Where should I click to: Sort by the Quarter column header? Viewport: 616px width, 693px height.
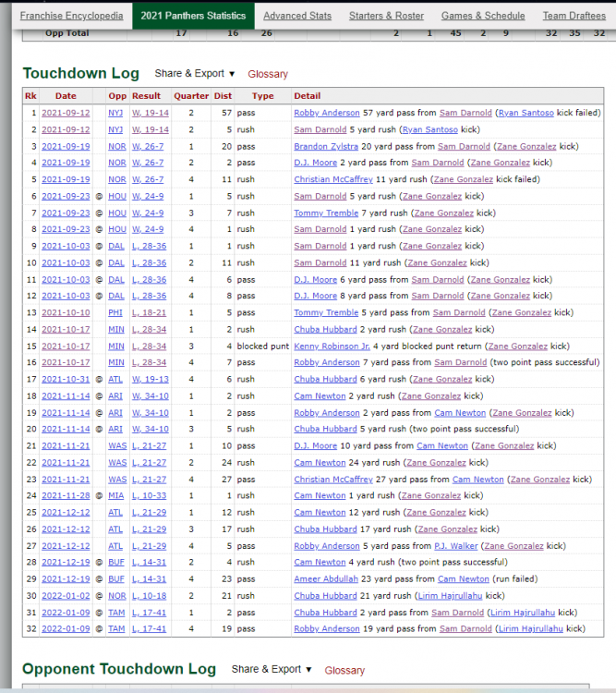(x=191, y=95)
